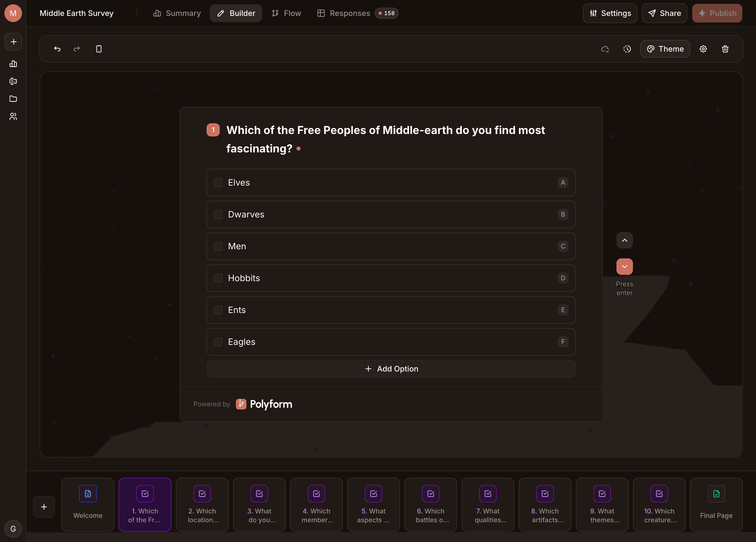Open version history
756x542 pixels.
pyautogui.click(x=627, y=49)
